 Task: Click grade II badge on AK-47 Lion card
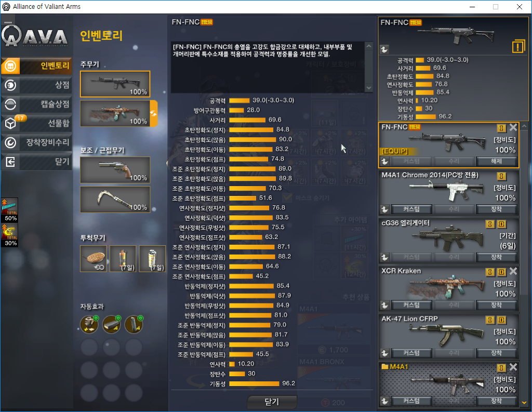[x=501, y=320]
